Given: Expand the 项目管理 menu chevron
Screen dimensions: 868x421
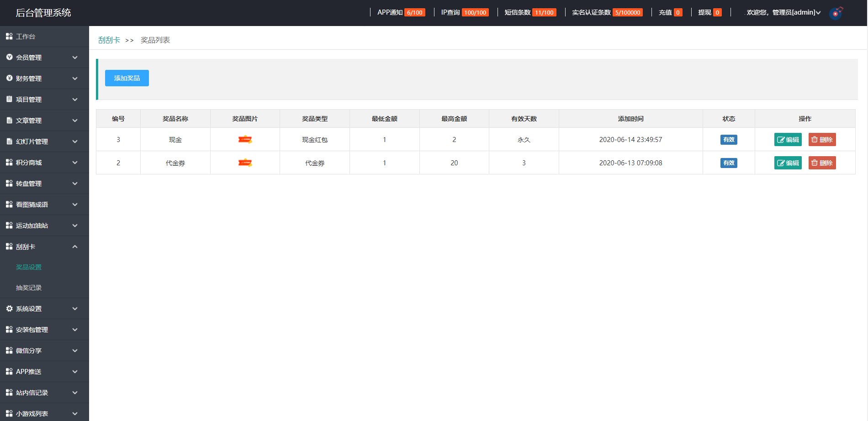Looking at the screenshot, I should 75,100.
